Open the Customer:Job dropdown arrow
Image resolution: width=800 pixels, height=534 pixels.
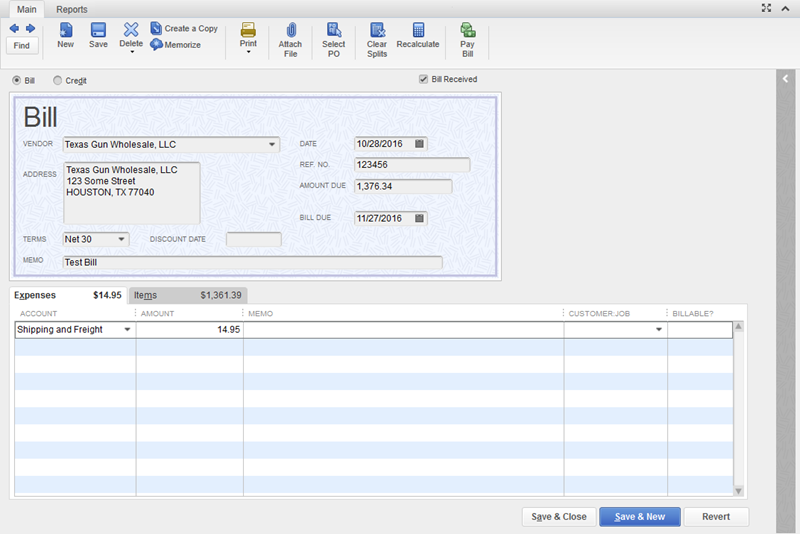(x=659, y=330)
